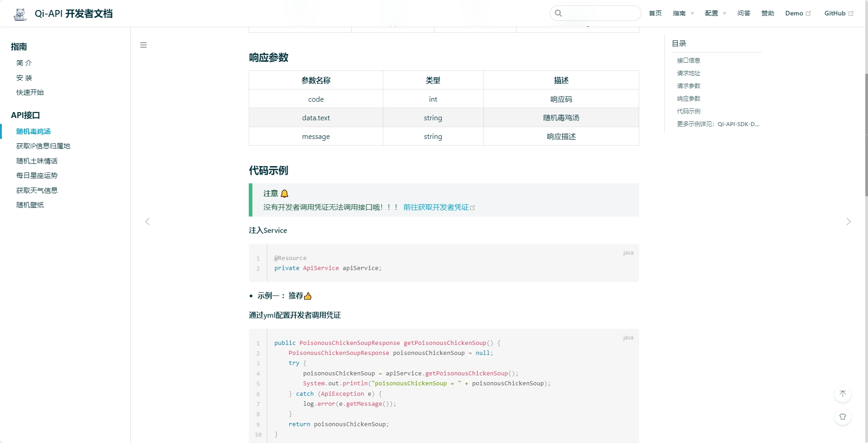The height and width of the screenshot is (443, 868).
Task: Click the API接口 sidebar section heading
Action: point(25,115)
